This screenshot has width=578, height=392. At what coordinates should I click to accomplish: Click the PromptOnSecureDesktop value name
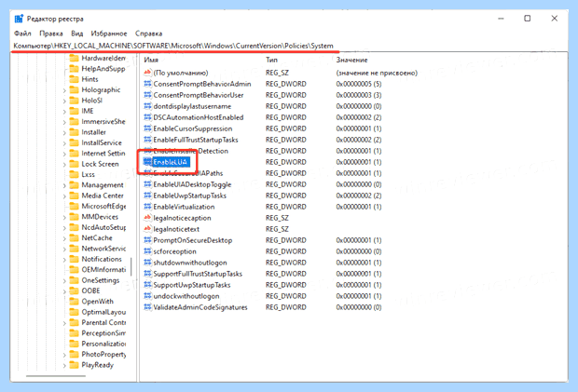coord(193,240)
